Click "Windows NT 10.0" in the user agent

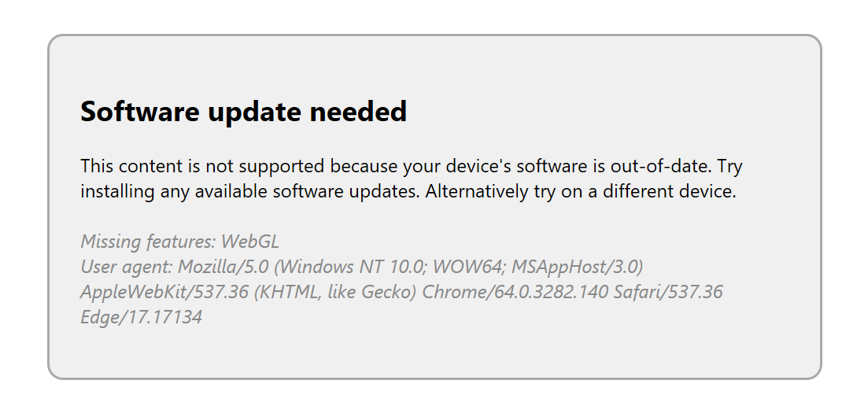pyautogui.click(x=349, y=267)
